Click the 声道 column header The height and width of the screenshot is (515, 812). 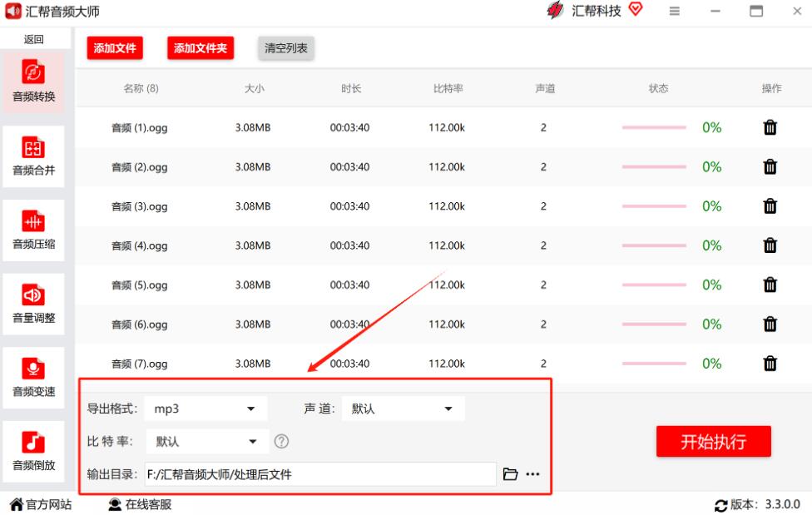[x=545, y=88]
